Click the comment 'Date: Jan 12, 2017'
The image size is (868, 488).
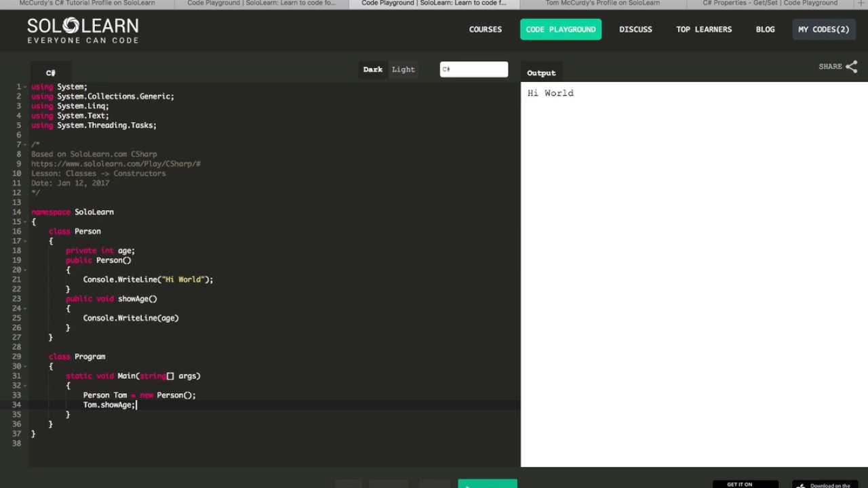(x=70, y=183)
